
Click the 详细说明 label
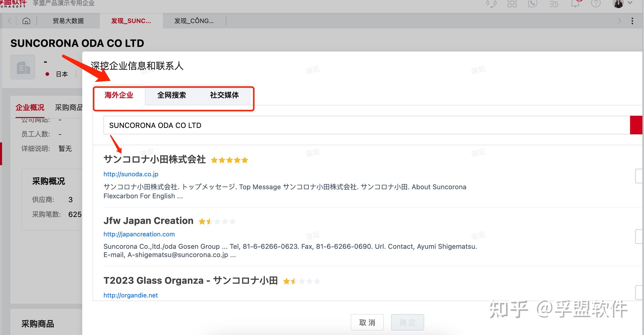coord(36,148)
